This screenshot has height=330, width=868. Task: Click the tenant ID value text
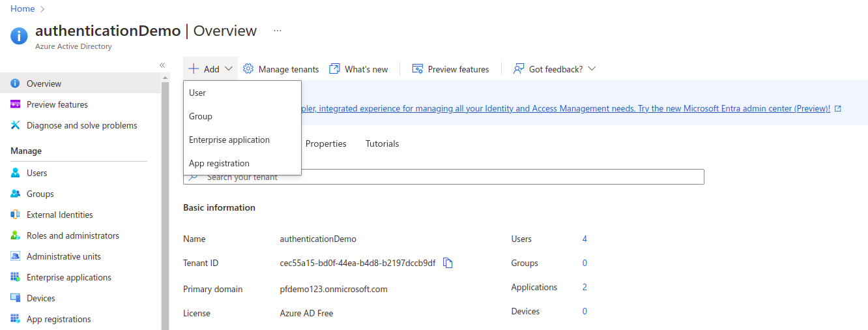[x=358, y=263]
